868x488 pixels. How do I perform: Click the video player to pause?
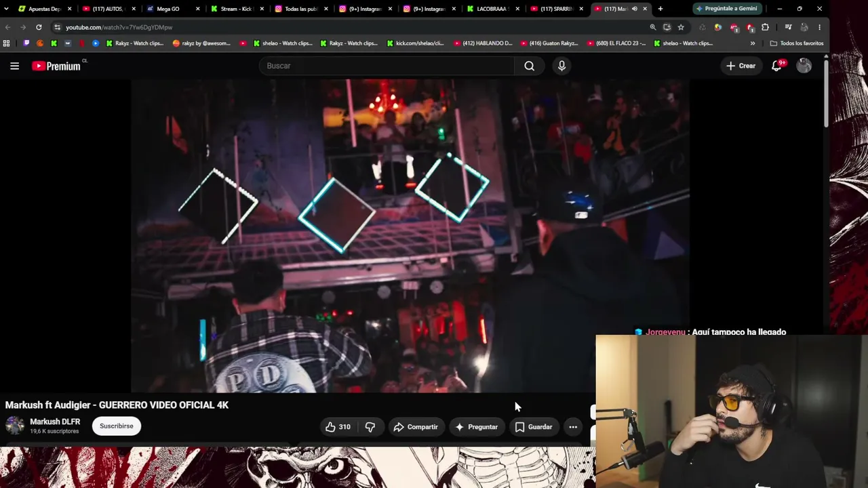(410, 236)
